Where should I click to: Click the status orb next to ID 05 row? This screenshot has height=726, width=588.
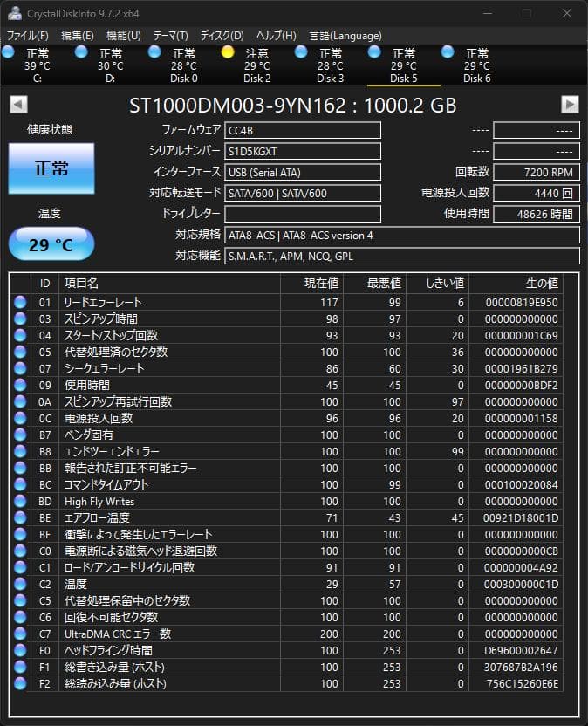pos(20,352)
